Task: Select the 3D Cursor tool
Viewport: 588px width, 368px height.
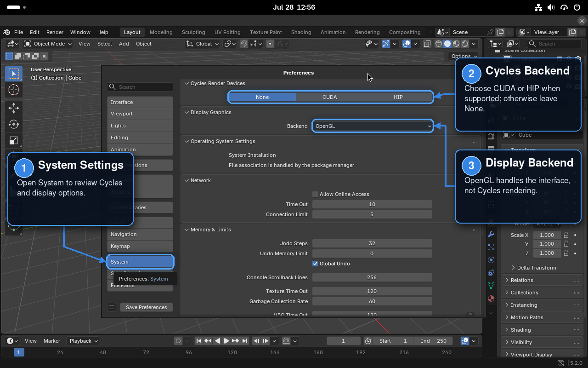Action: pos(14,90)
